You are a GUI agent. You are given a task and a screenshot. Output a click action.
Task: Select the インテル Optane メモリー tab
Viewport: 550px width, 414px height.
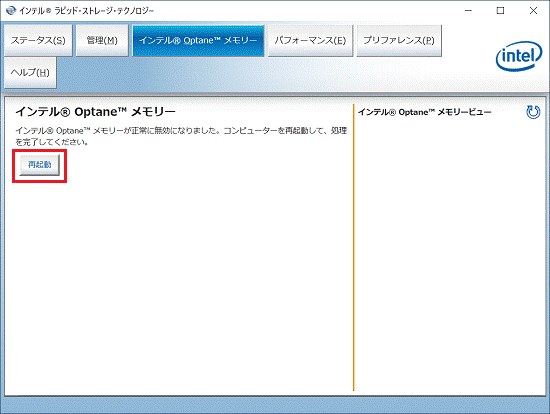click(198, 40)
